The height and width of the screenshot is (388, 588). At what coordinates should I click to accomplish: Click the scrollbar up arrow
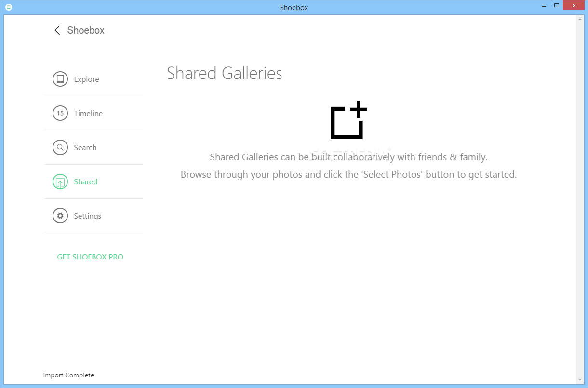pyautogui.click(x=580, y=18)
